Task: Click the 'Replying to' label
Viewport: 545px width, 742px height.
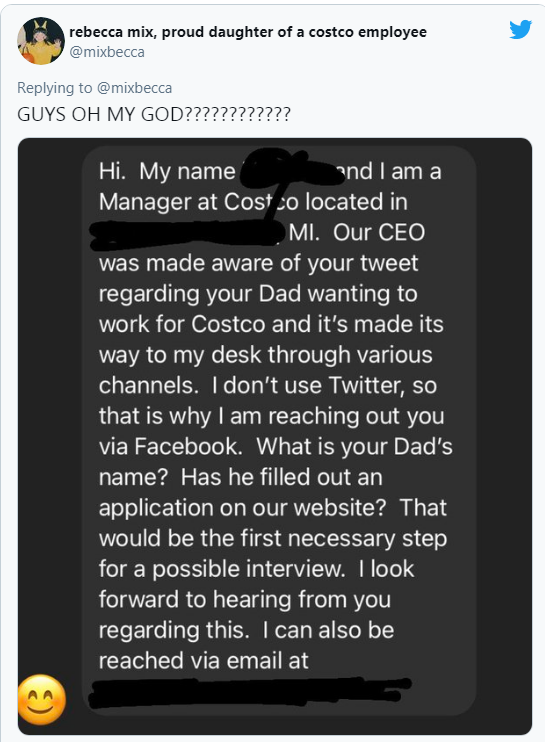Action: click(54, 88)
